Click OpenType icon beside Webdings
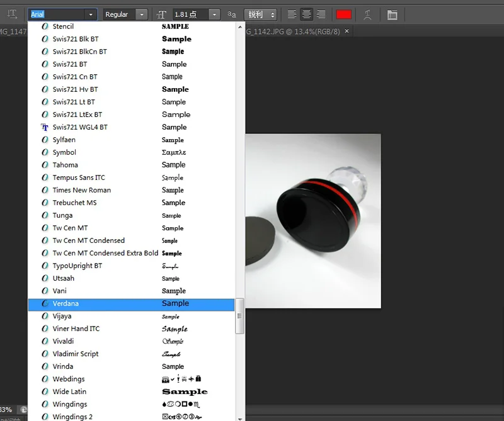The width and height of the screenshot is (504, 421). coord(45,379)
